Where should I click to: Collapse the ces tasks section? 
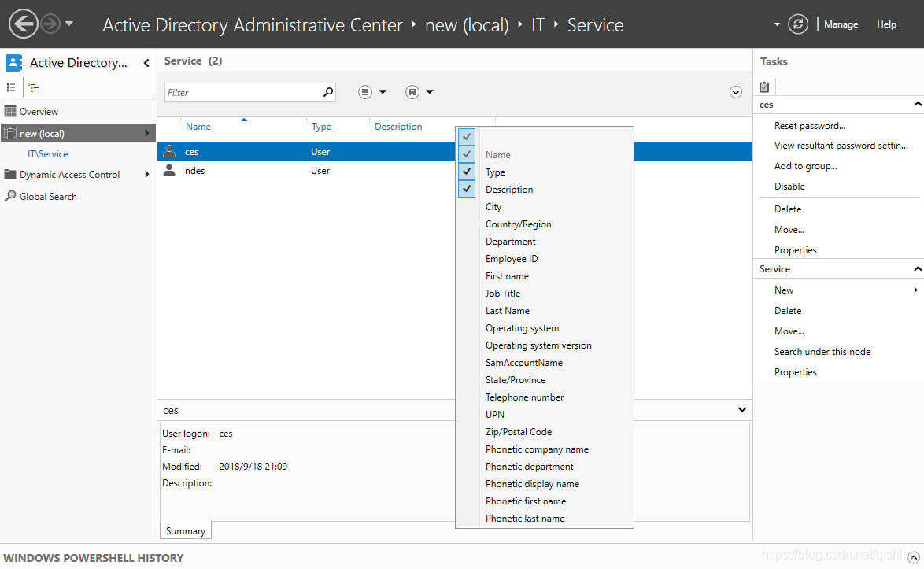click(918, 104)
